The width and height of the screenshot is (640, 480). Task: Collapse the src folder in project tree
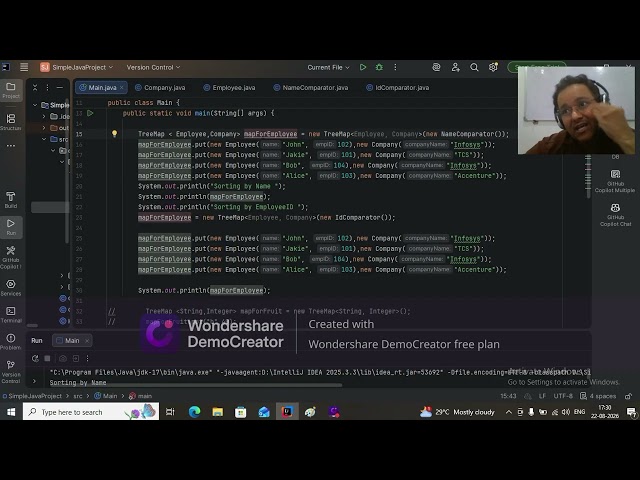[x=44, y=139]
